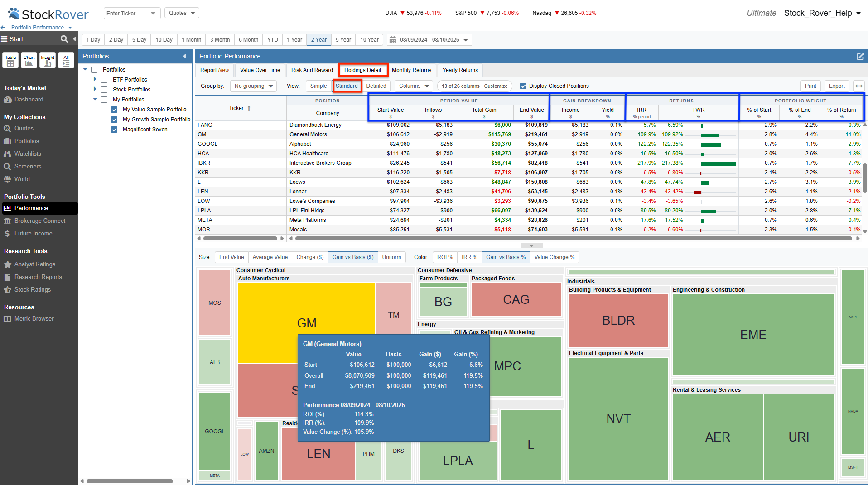Check the ETF Portfolios checkbox
This screenshot has width=868, height=485.
[x=104, y=80]
